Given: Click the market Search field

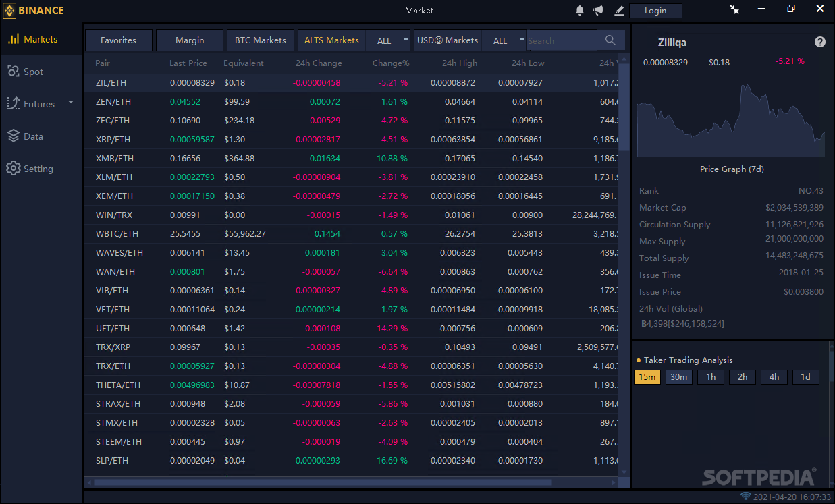Looking at the screenshot, I should pyautogui.click(x=562, y=40).
